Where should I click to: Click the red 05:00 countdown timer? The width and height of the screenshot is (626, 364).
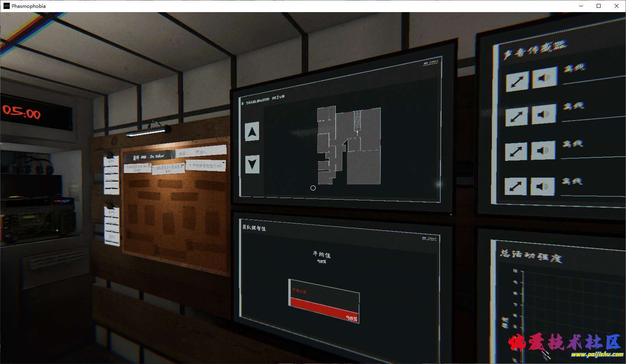coord(22,112)
